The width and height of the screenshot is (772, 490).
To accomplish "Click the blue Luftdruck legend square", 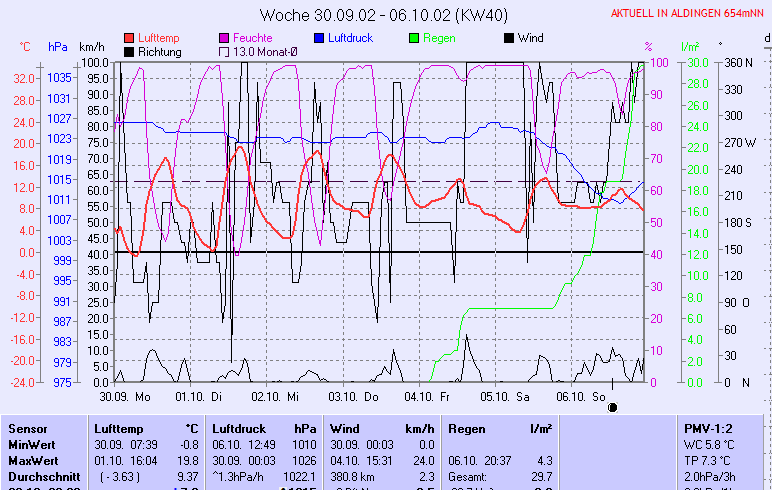I will coord(319,38).
